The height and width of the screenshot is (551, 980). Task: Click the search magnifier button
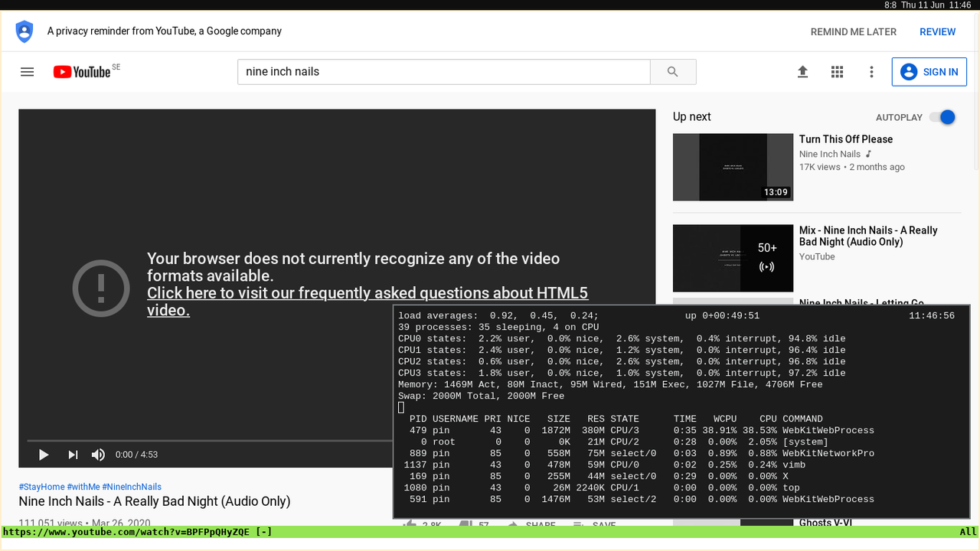coord(673,72)
